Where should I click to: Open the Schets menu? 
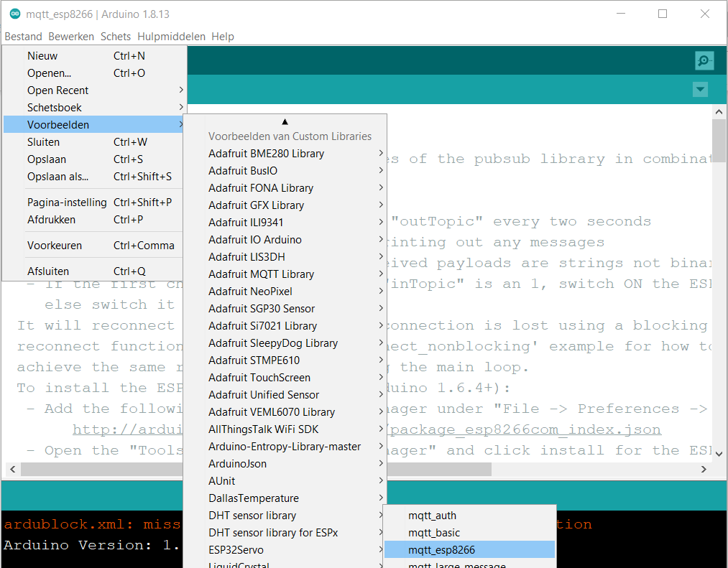[x=116, y=36]
